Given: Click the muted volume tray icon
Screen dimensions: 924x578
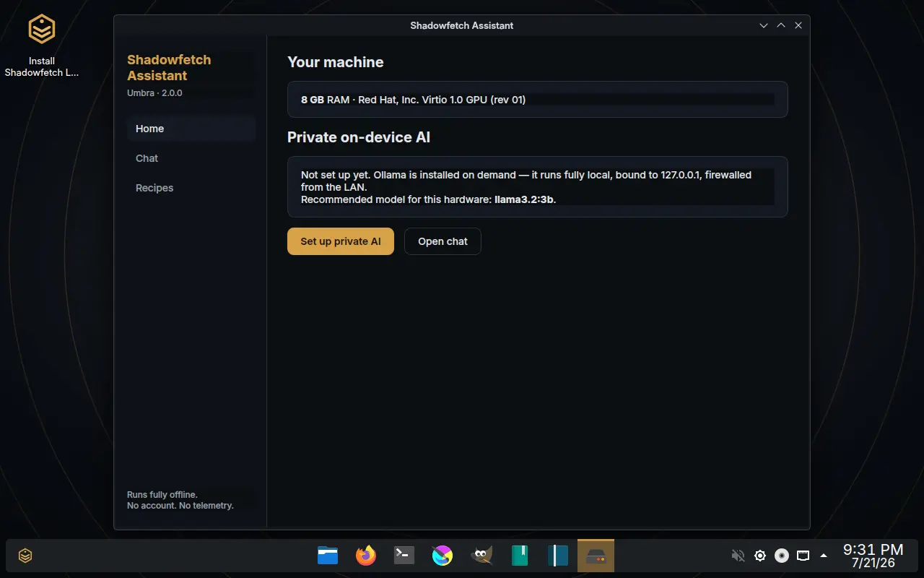Looking at the screenshot, I should (x=738, y=556).
